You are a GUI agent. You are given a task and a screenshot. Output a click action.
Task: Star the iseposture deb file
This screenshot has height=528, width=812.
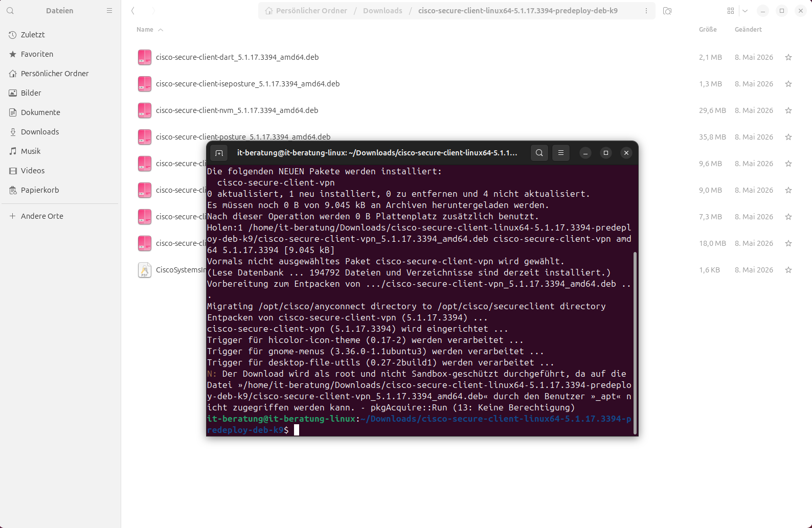coord(788,84)
